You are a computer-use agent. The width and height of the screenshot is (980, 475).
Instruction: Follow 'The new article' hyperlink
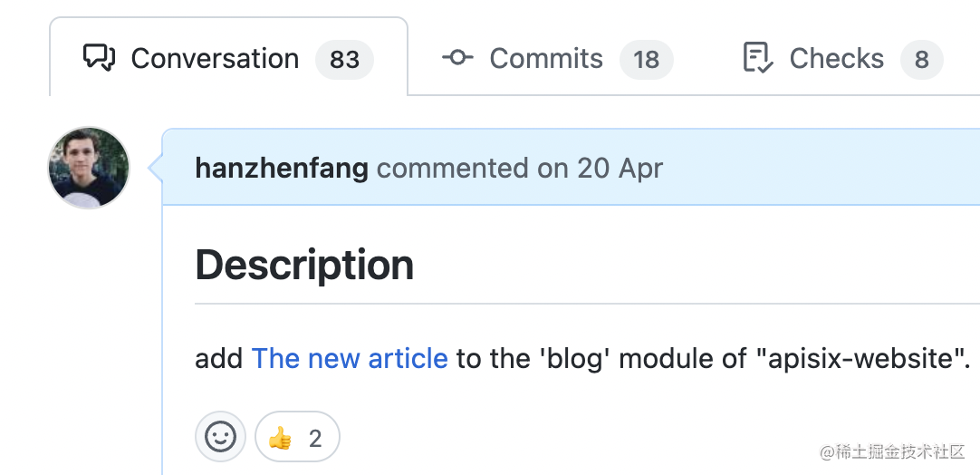coord(350,359)
